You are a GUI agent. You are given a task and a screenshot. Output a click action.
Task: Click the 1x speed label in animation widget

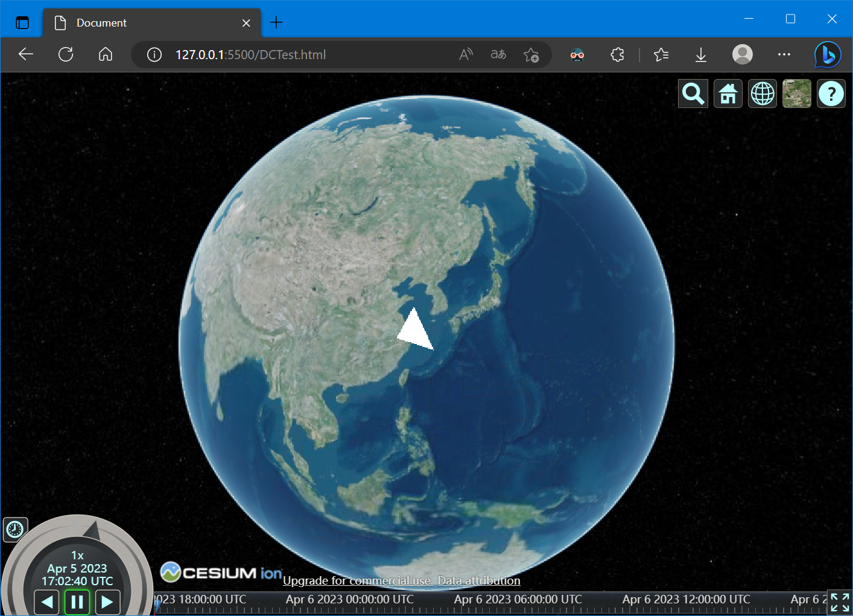tap(77, 555)
